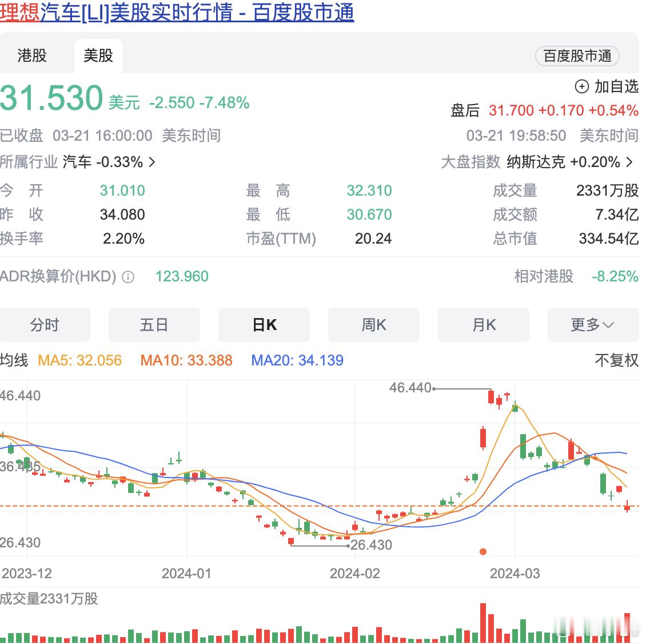Expand the 纳斯达克 index chevron arrow
Image resolution: width=646 pixels, height=644 pixels.
point(629,162)
